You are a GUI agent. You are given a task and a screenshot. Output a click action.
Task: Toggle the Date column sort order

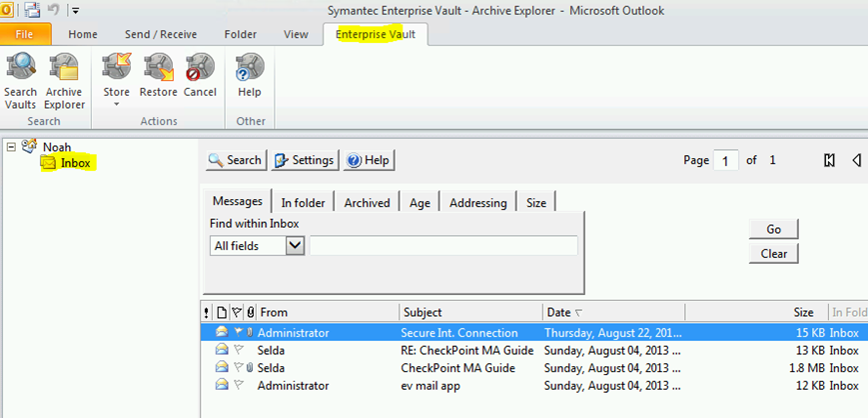point(614,313)
